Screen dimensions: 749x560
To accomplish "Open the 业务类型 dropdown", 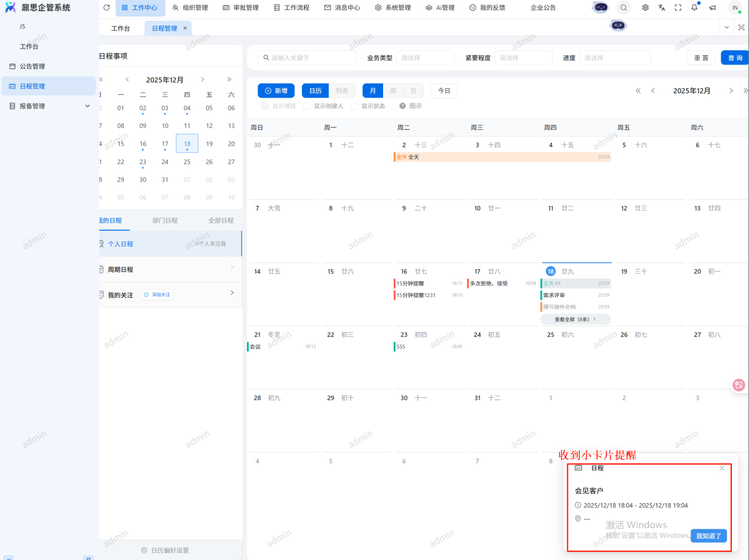I will point(425,58).
